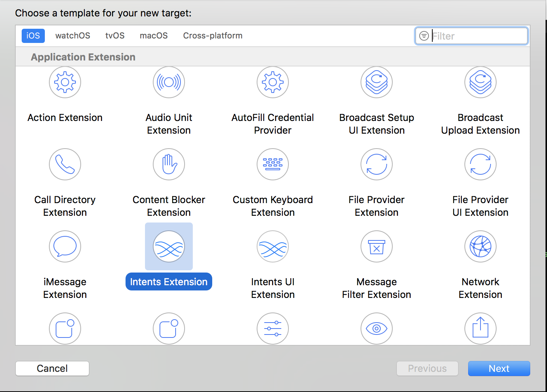Click Broadcast Upload Extension label

coord(480,124)
